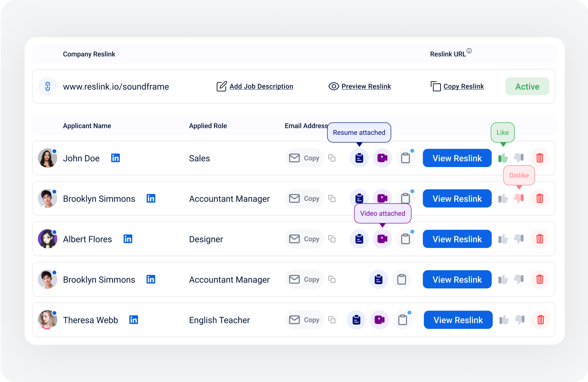Click Theresa Webb's profile picture
Viewport: 588px width, 382px height.
[47, 320]
